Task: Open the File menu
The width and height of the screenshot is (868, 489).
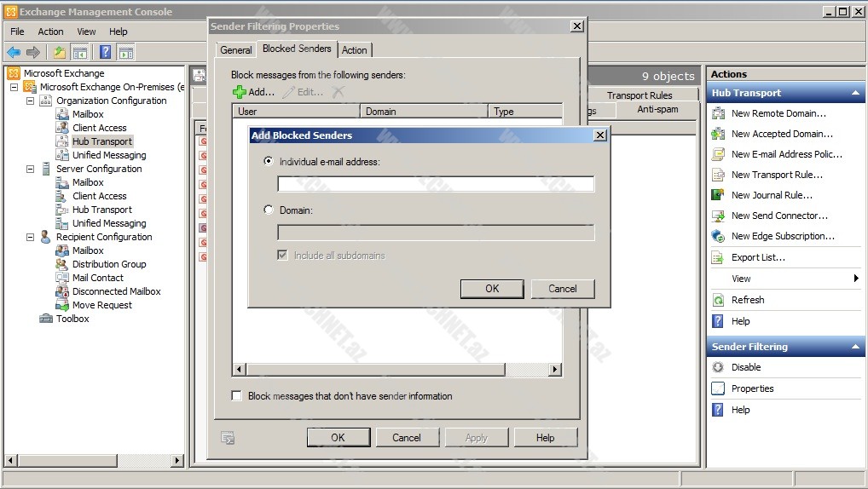Action: point(17,32)
